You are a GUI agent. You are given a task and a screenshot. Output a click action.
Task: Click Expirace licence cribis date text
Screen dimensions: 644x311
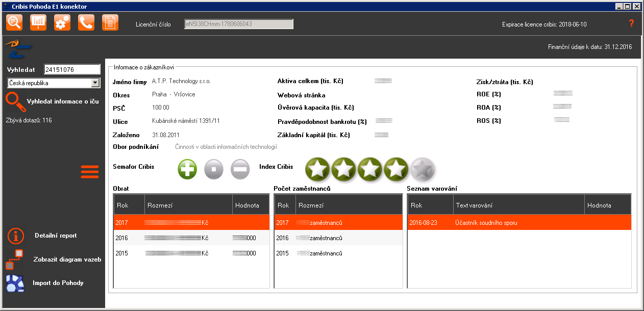tap(544, 24)
